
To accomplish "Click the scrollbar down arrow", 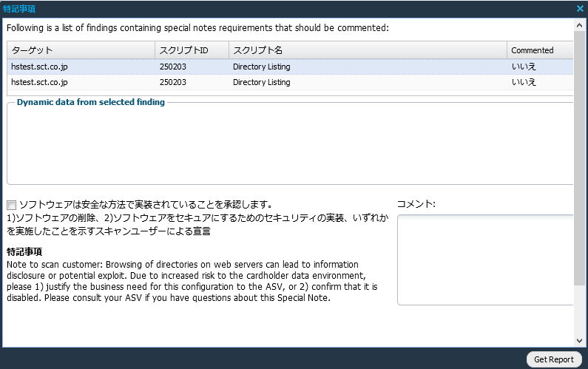I will (580, 339).
